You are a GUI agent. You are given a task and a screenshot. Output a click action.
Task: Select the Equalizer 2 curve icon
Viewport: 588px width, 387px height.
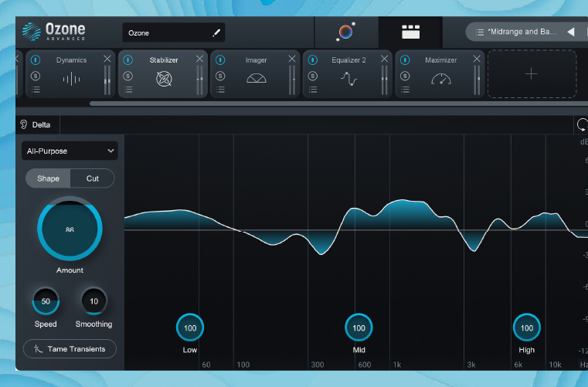(348, 79)
